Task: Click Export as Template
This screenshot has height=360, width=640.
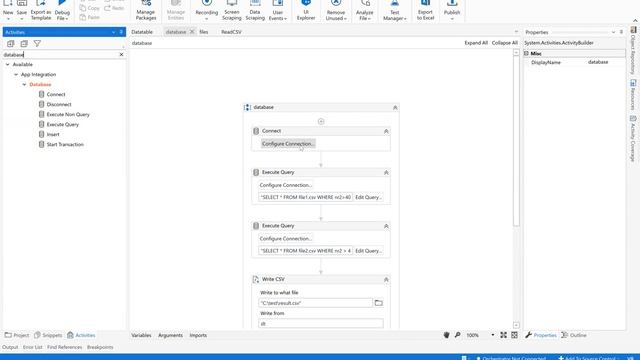Action: (x=41, y=11)
